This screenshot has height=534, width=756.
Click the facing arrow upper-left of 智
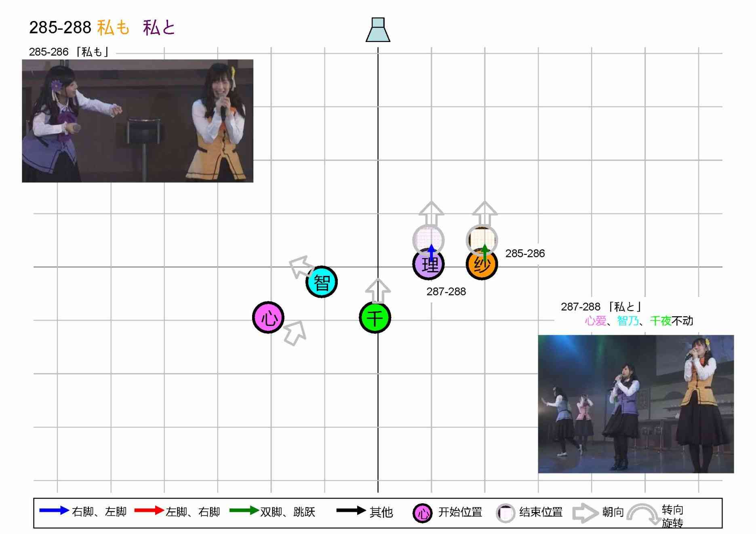tap(301, 266)
